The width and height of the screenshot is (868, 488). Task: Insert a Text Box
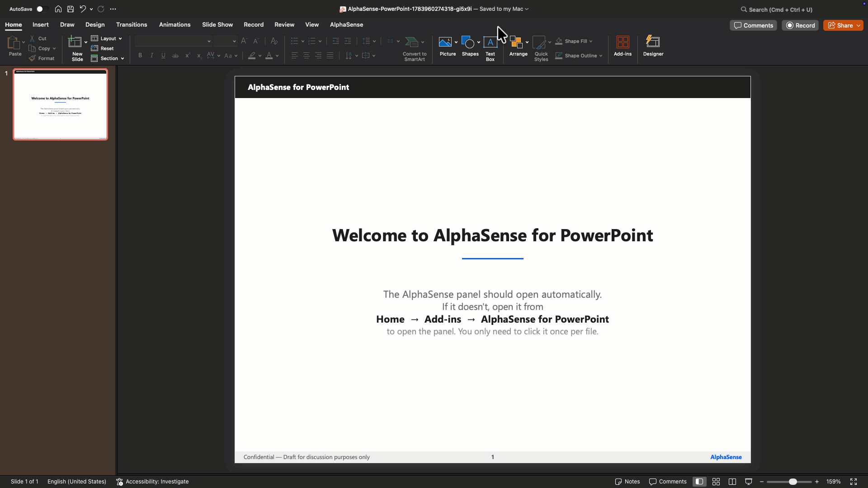pos(490,48)
